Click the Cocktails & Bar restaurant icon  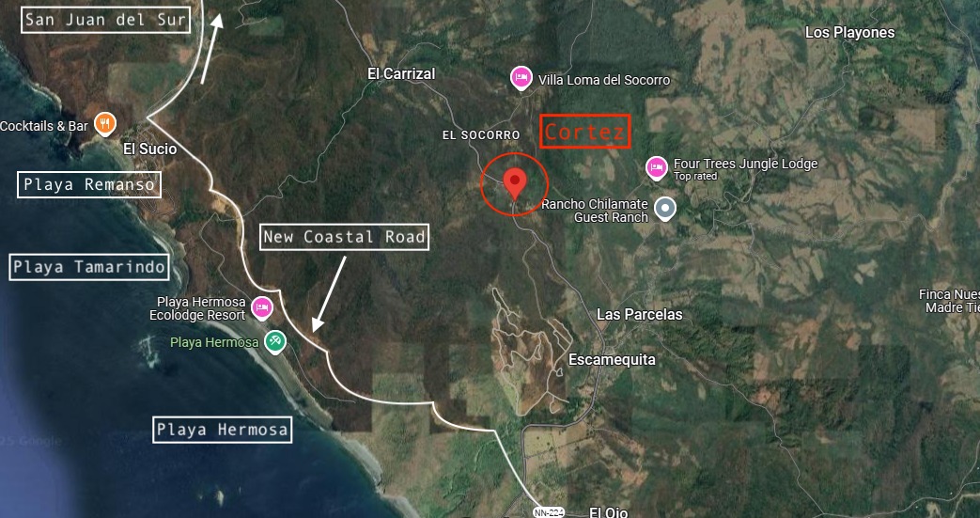click(105, 124)
